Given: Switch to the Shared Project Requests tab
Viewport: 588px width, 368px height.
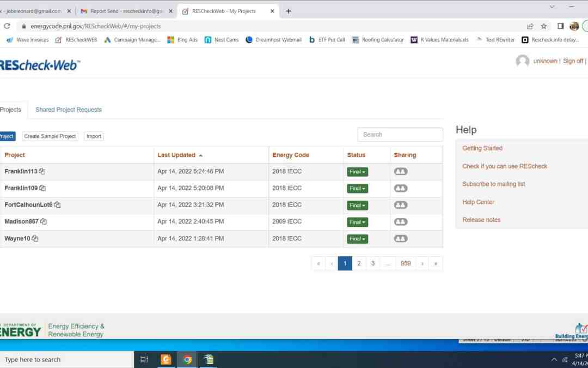Looking at the screenshot, I should click(x=69, y=110).
